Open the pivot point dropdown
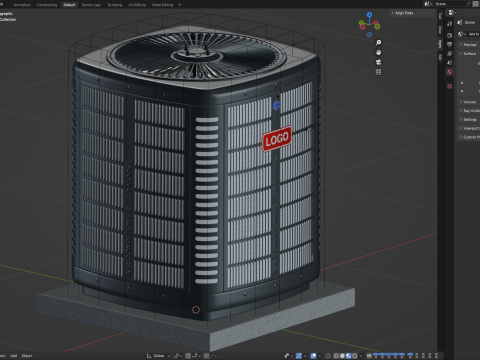The height and width of the screenshot is (360, 480). click(177, 356)
